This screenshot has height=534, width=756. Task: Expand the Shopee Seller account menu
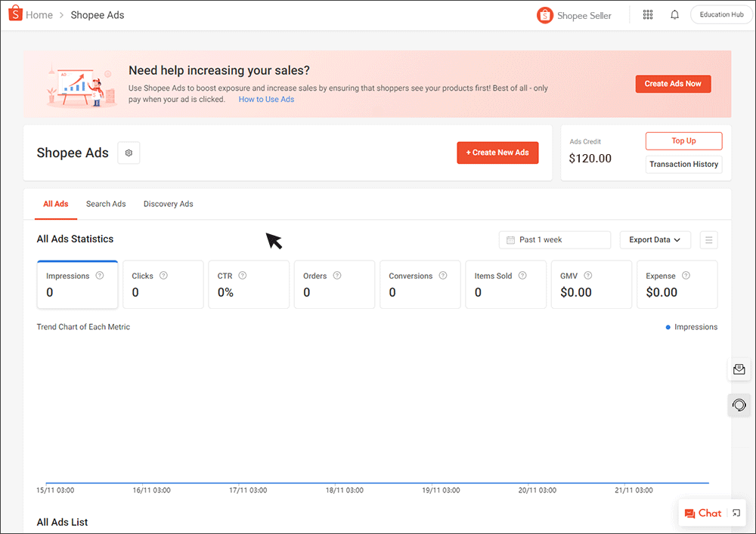tap(575, 14)
